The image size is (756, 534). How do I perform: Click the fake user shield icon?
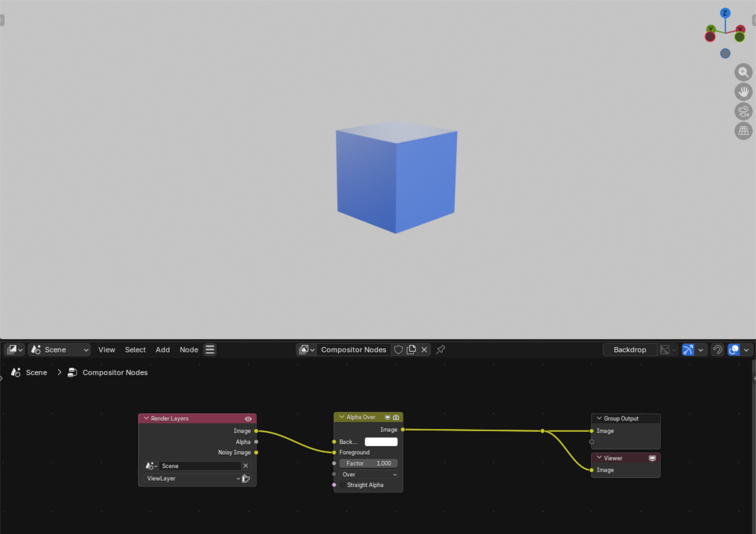tap(398, 349)
